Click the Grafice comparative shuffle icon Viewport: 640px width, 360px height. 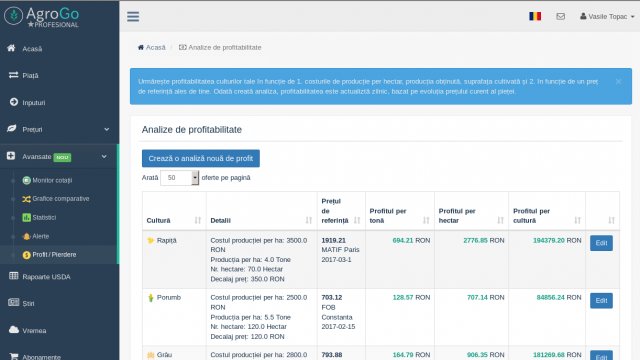27,199
